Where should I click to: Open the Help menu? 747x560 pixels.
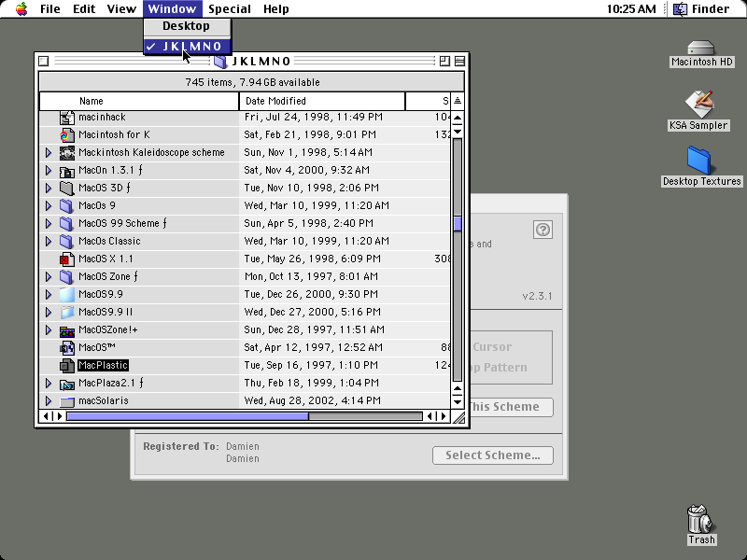tap(275, 8)
